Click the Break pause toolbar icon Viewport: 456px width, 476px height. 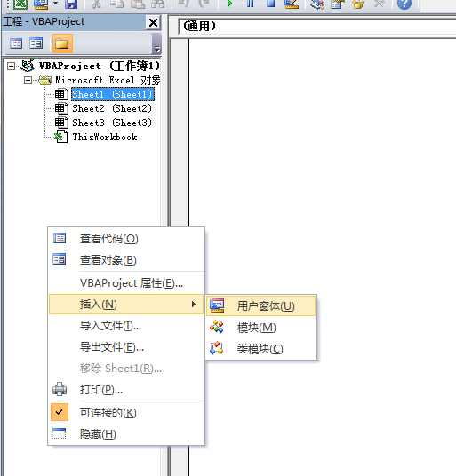click(x=251, y=4)
